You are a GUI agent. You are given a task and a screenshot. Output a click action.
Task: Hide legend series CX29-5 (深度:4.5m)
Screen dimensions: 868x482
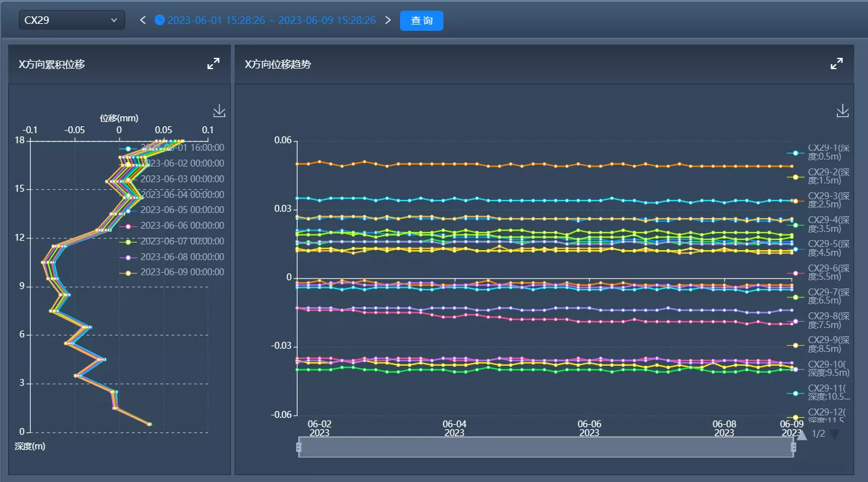[819, 249]
